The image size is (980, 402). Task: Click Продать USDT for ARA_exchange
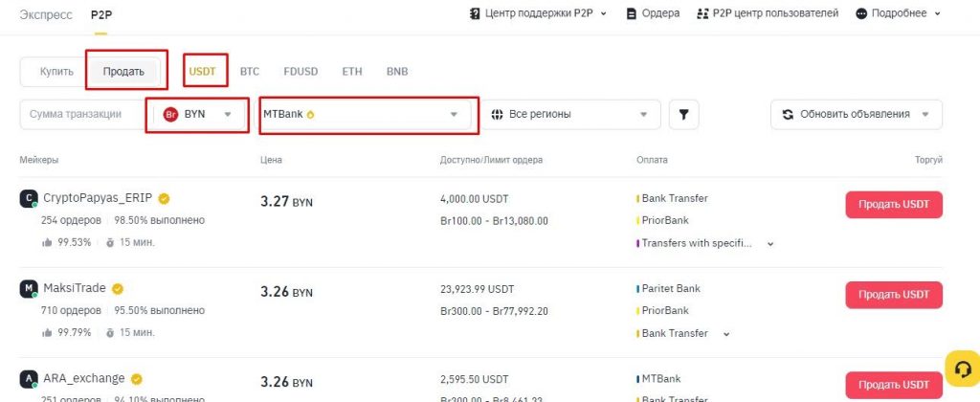coord(894,385)
